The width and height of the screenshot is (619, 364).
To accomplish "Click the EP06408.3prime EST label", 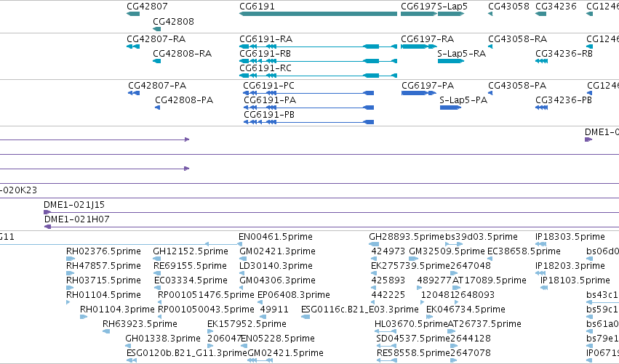I will pyautogui.click(x=293, y=295).
